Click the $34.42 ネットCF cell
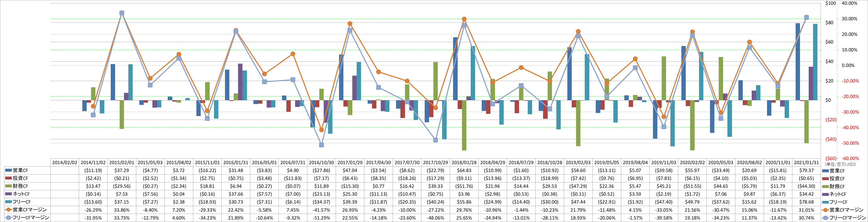Screen dimensions: 868x222 click(x=806, y=194)
